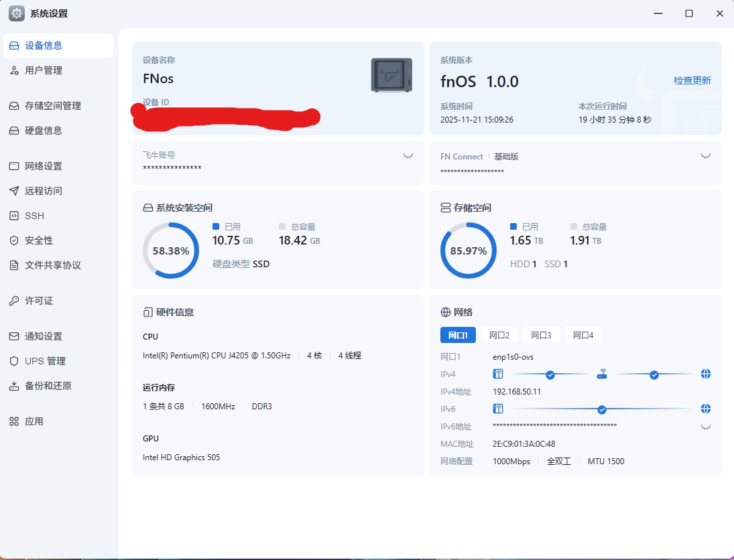Click the 58.38% system space ring

(x=171, y=251)
